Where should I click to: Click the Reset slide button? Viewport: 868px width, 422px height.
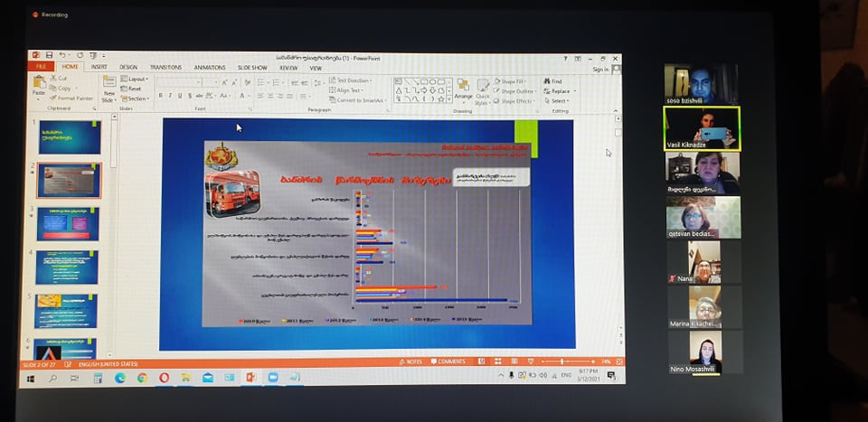coord(130,89)
